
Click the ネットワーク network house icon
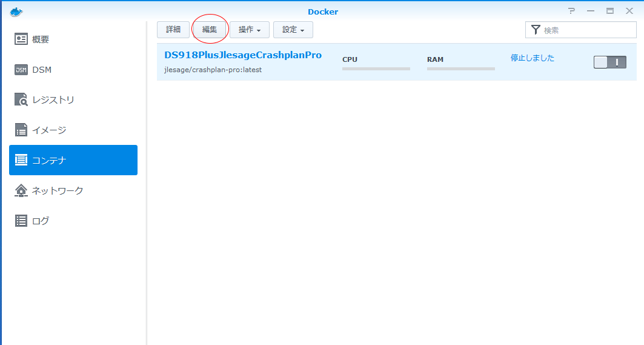tap(21, 190)
